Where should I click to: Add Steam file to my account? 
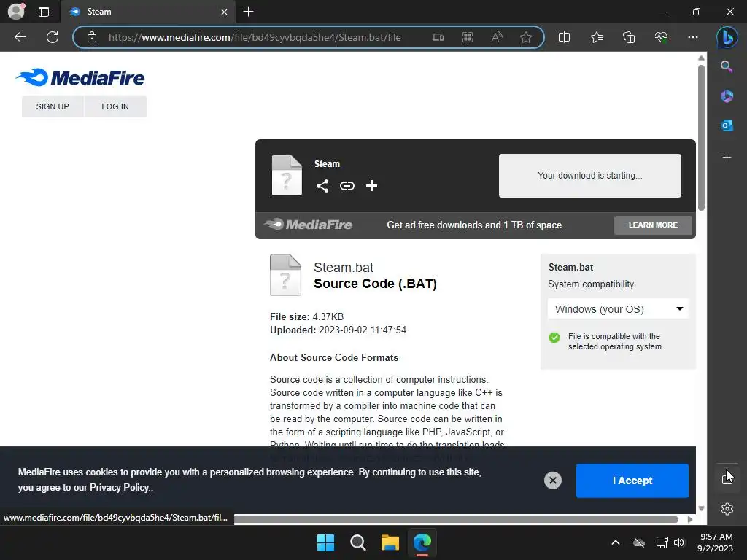tap(371, 186)
